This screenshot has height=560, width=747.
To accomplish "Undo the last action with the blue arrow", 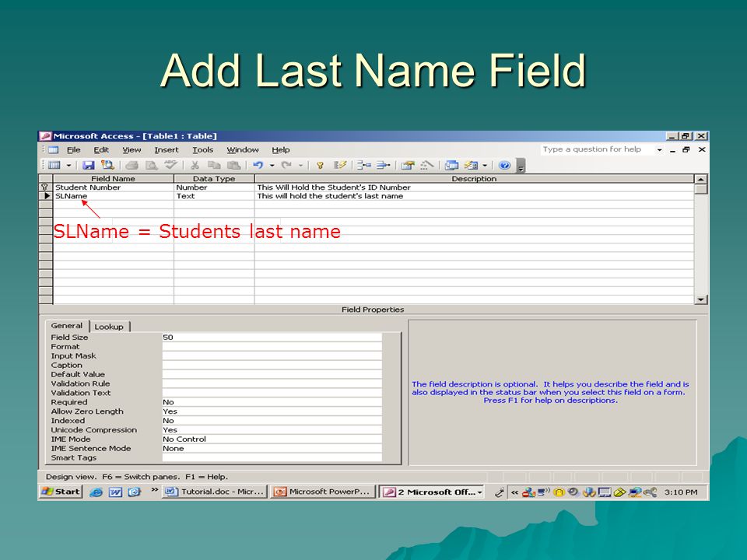I will (258, 165).
